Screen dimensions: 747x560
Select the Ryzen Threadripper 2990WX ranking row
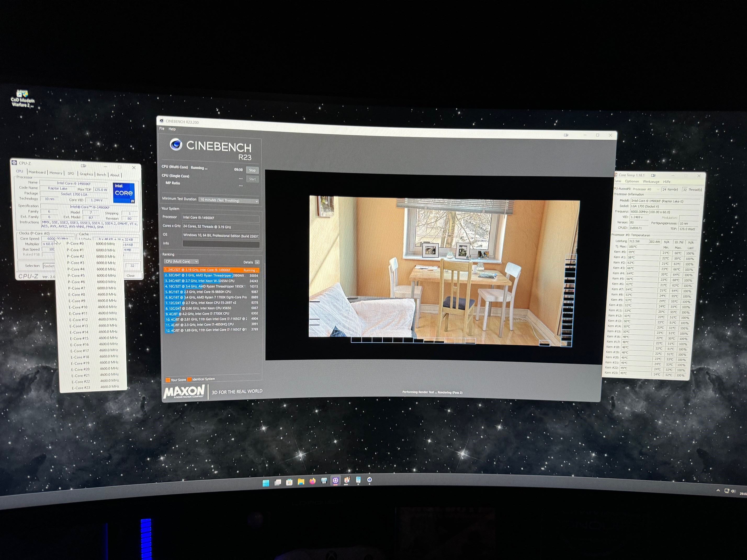211,276
